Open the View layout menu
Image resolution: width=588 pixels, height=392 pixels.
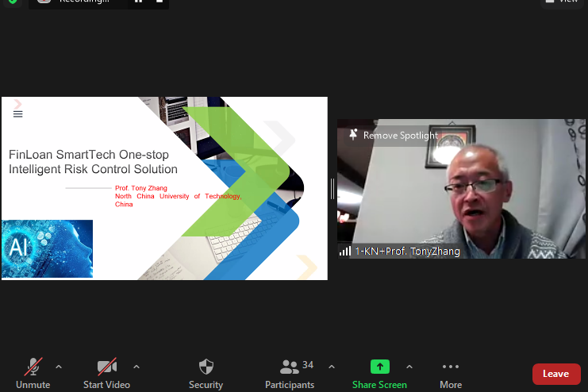point(563,2)
